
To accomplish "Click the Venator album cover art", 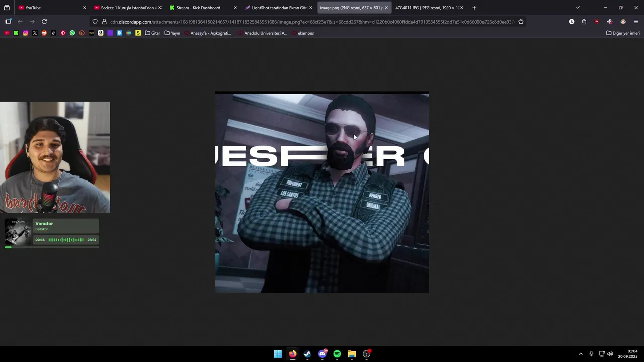I will [x=18, y=232].
